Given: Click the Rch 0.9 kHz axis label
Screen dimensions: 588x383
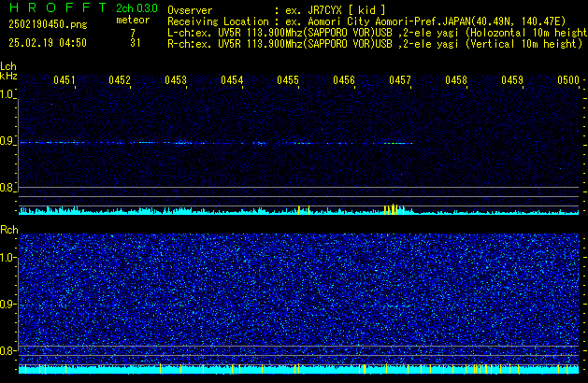Looking at the screenshot, I should coord(7,304).
